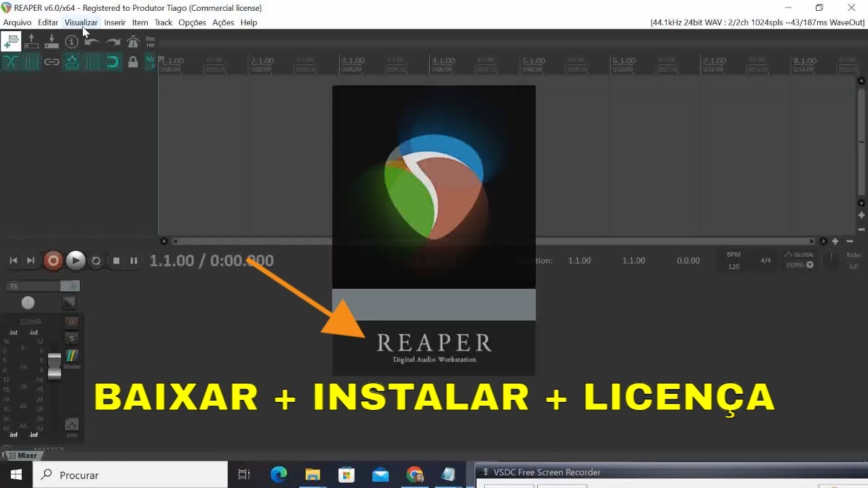
Task: Click master volume fader handle
Action: point(54,366)
